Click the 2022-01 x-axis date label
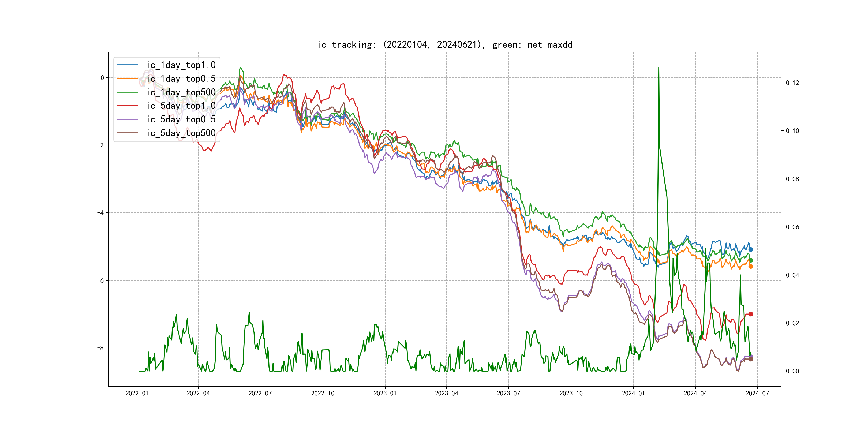The image size is (868, 434). point(137,393)
